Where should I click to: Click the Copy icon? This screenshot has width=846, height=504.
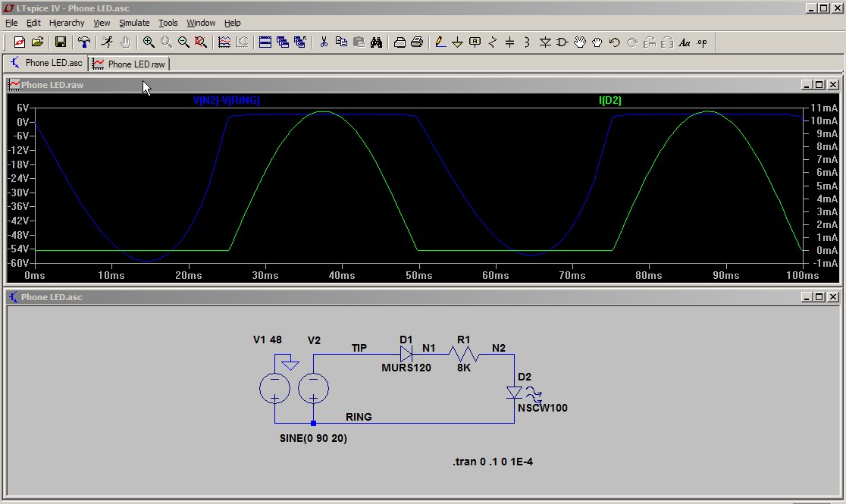tap(341, 42)
